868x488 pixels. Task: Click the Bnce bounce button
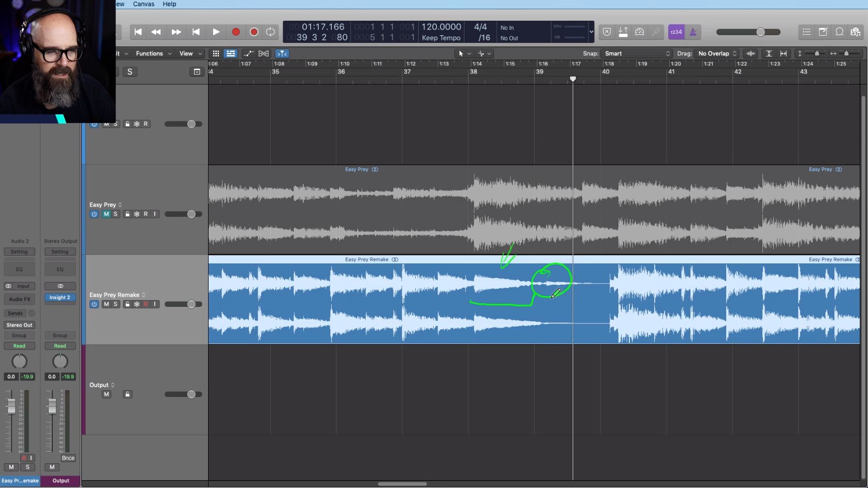click(x=68, y=459)
